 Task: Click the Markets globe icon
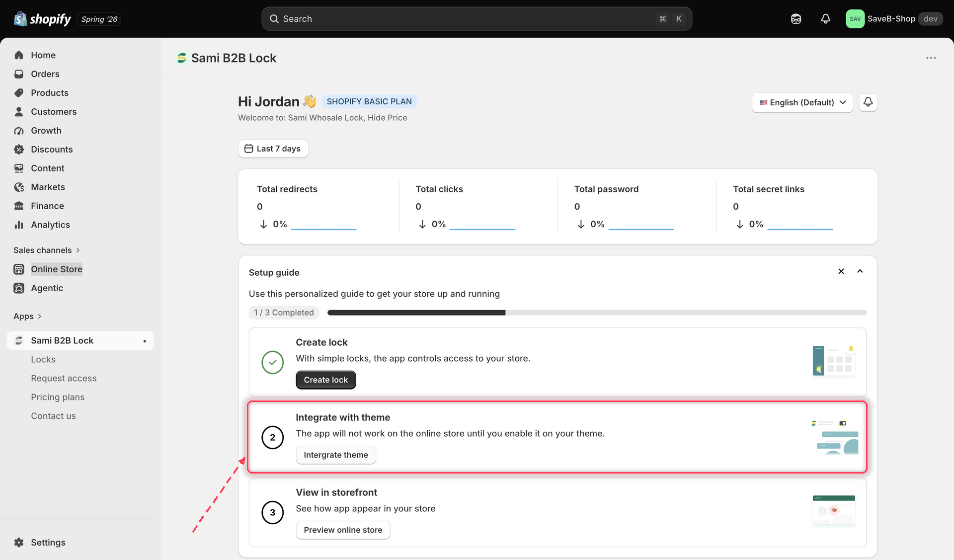(19, 187)
